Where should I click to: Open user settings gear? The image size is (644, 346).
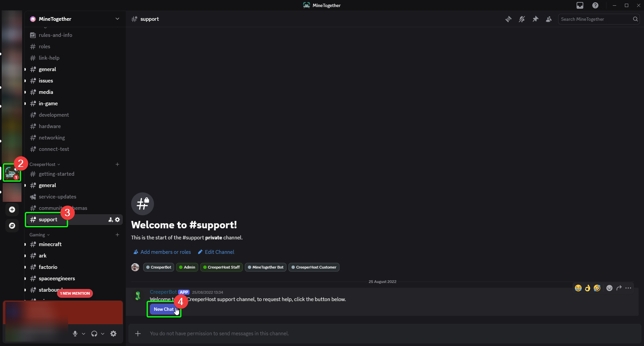coord(113,334)
